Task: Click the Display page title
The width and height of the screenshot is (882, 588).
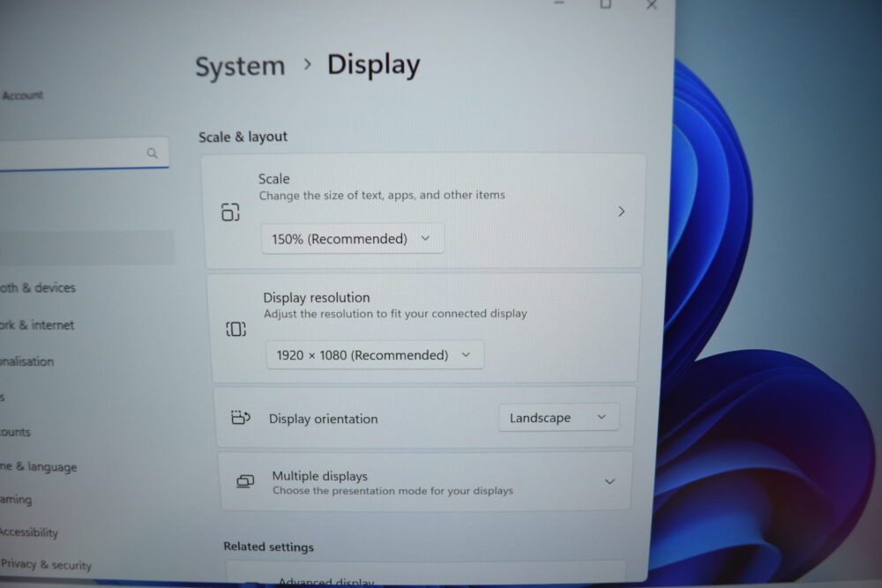Action: [x=373, y=65]
